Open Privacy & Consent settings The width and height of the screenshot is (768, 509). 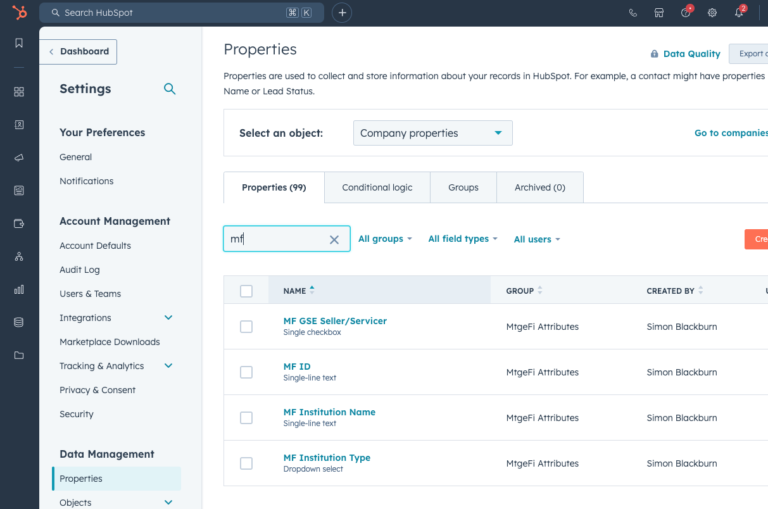coord(97,390)
